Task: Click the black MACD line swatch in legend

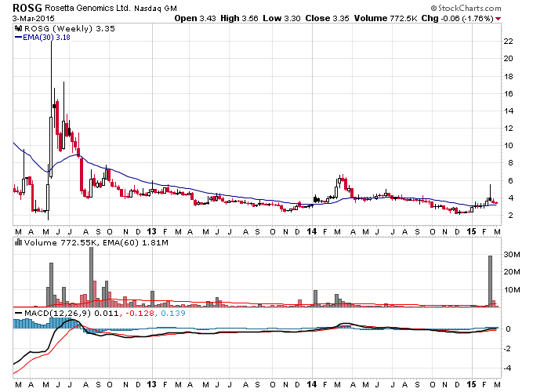Action: 18,313
